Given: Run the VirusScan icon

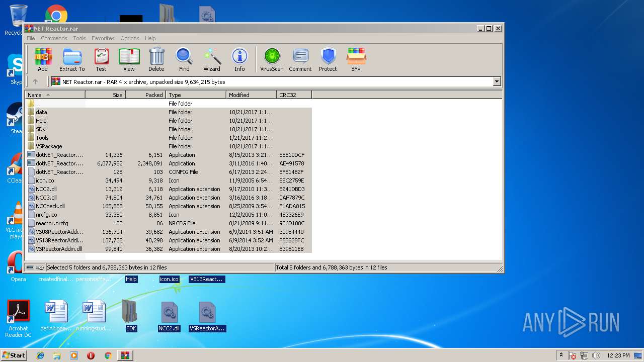Looking at the screenshot, I should pyautogui.click(x=272, y=60).
